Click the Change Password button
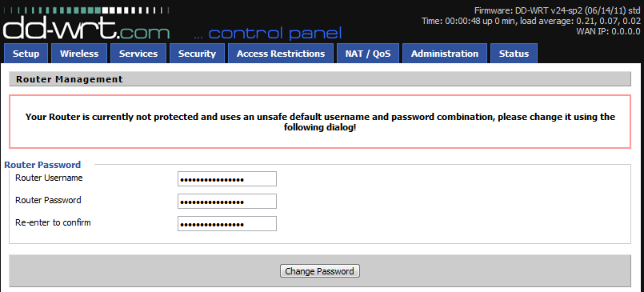The image size is (644, 292). pos(319,271)
